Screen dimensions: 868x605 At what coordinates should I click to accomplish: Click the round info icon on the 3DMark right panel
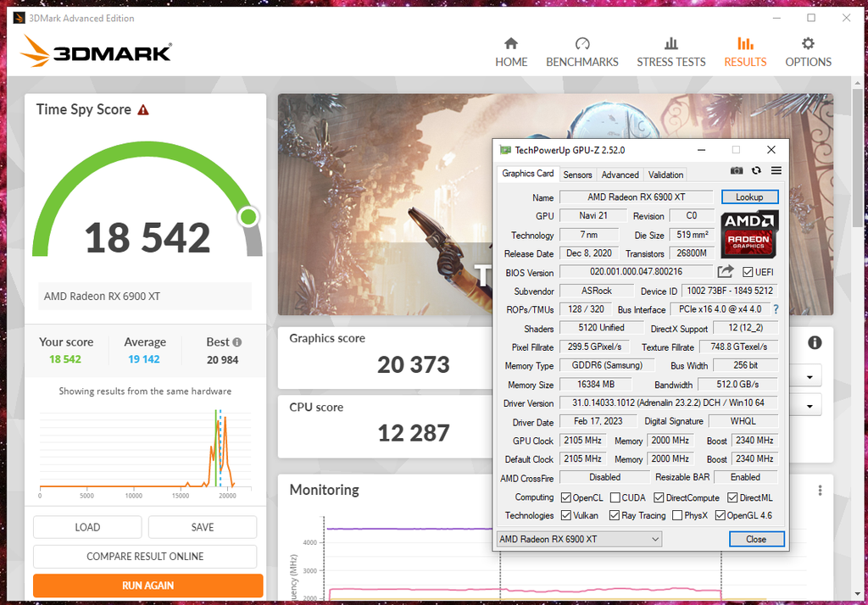(815, 342)
